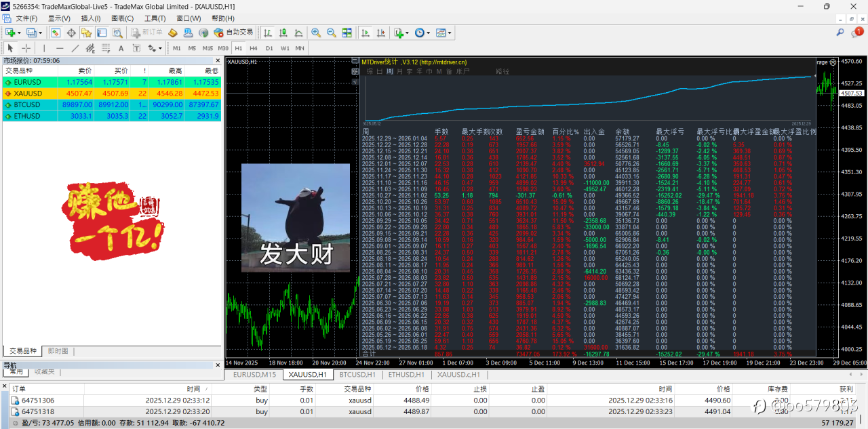Zoom in the chart with magnifier plus
Viewport: 868px width, 429px height.
coord(316,32)
